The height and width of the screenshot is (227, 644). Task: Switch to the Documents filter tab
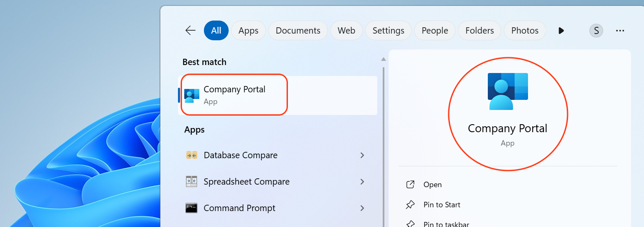point(298,31)
